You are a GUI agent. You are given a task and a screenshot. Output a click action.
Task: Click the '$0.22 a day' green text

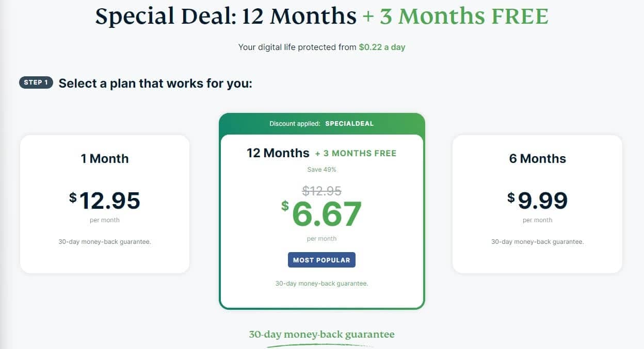point(382,47)
